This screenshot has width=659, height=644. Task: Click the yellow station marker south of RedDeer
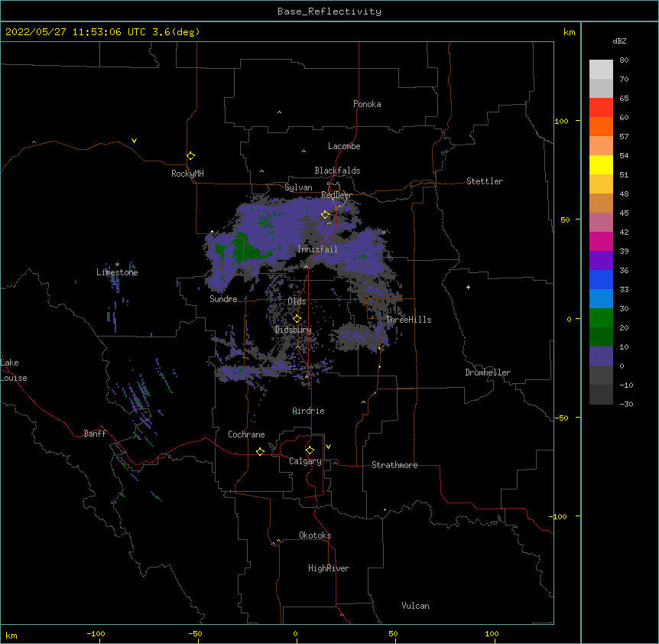326,215
